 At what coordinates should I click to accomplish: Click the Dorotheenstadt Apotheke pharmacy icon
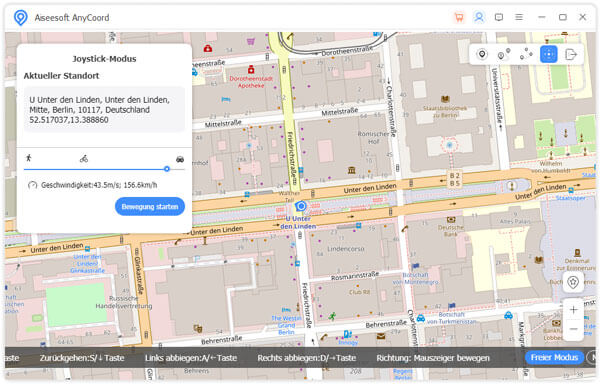click(x=251, y=70)
